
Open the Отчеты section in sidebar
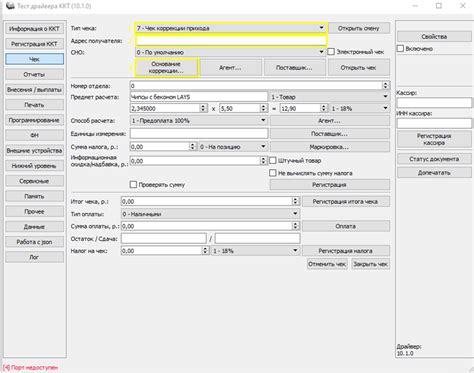point(34,74)
